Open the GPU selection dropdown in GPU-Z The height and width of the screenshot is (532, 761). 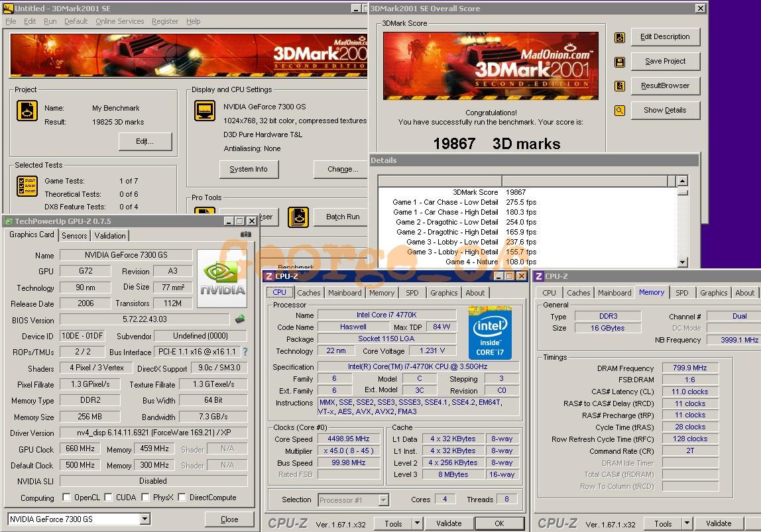(145, 519)
